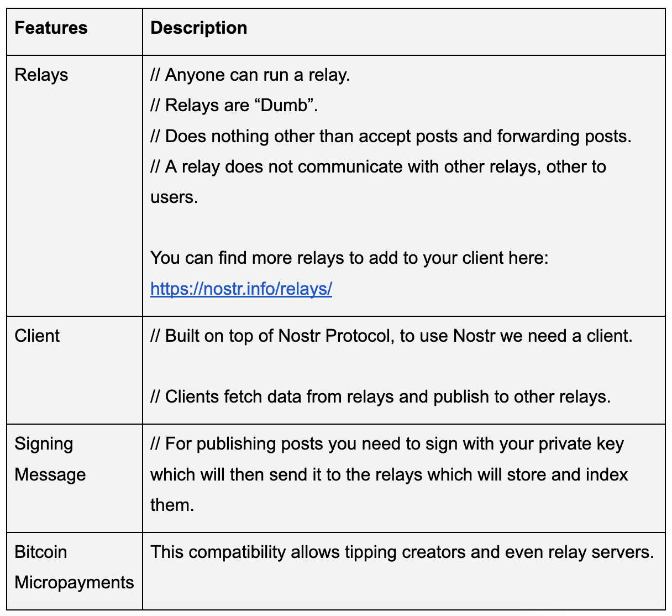Image resolution: width=672 pixels, height=616 pixels.
Task: Click the line about accepting and forwarding posts
Action: tap(391, 136)
